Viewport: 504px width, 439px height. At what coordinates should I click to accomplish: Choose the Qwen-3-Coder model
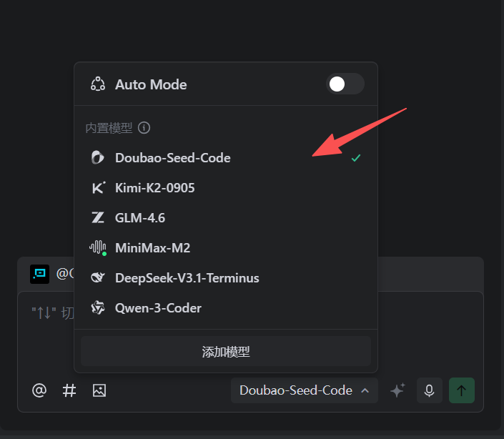click(x=158, y=308)
